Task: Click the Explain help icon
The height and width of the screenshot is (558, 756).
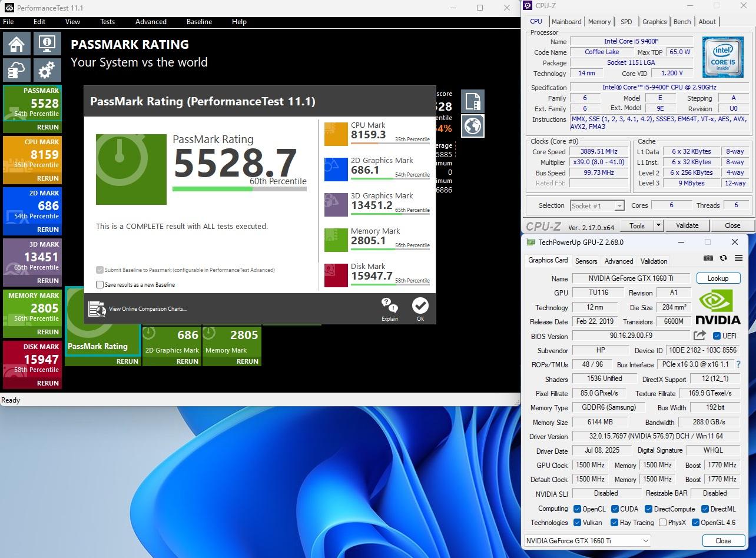Action: point(389,310)
